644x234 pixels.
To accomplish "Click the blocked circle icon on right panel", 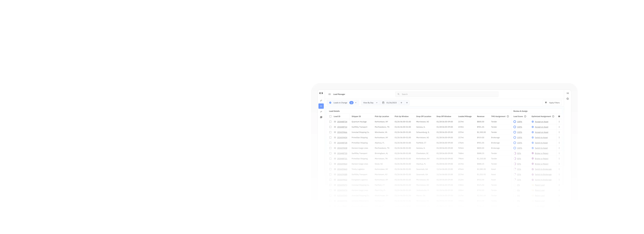I will [x=568, y=99].
